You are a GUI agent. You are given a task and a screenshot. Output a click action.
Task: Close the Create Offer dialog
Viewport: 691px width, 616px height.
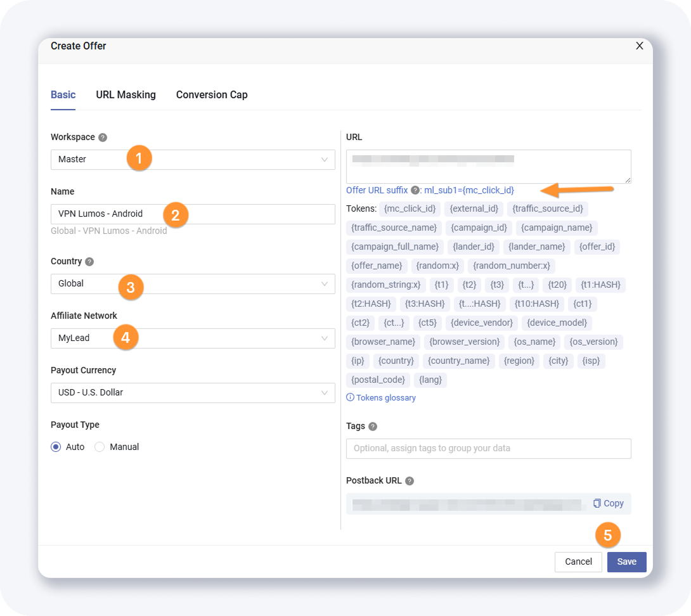(639, 46)
